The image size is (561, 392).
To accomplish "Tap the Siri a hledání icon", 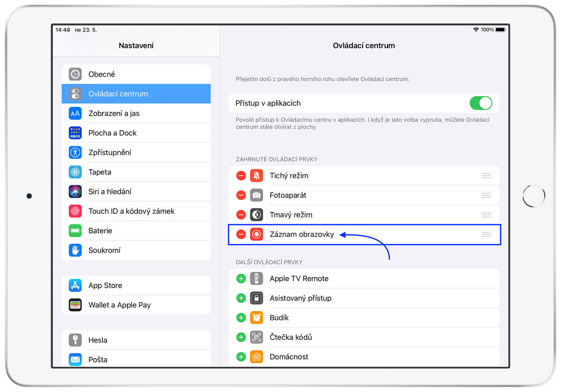I will click(x=75, y=192).
